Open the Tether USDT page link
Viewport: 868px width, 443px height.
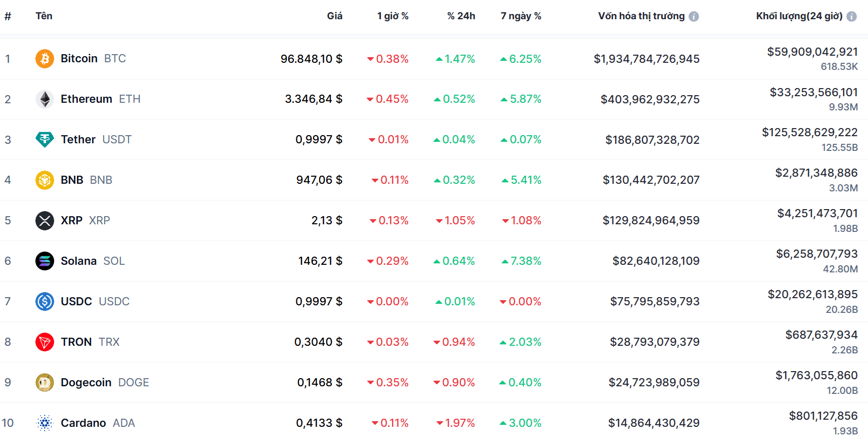[x=96, y=139]
